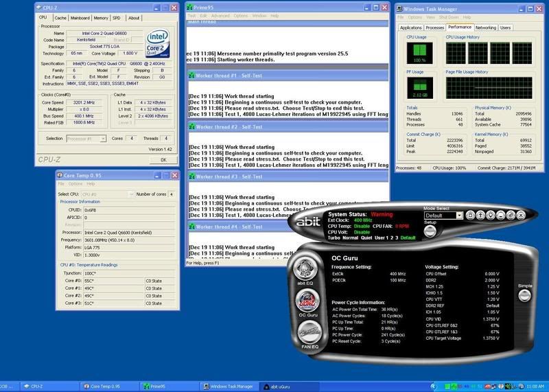
Task: Switch to the Applications tab in Task Manager
Action: point(410,27)
